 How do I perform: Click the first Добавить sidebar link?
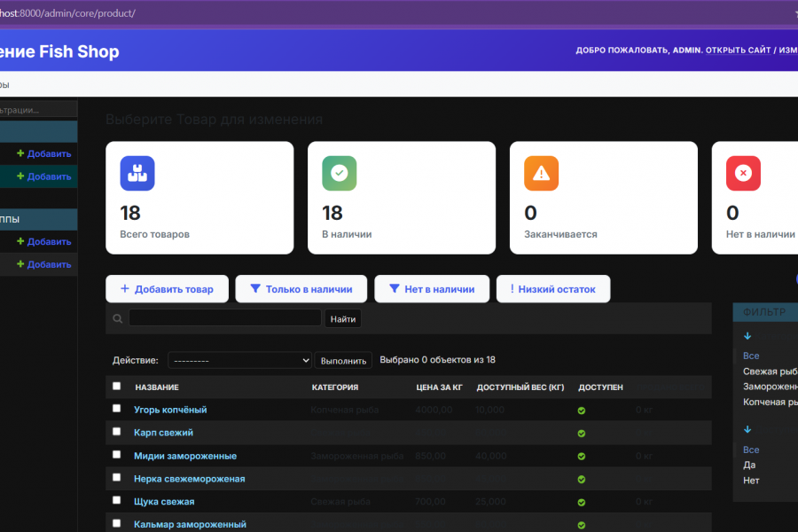[x=43, y=153]
